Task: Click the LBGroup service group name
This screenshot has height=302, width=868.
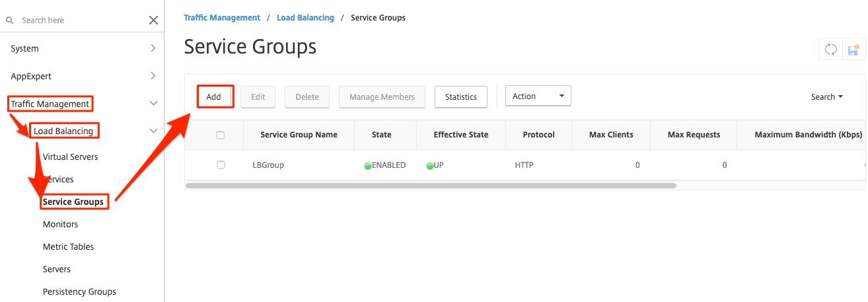Action: click(268, 165)
